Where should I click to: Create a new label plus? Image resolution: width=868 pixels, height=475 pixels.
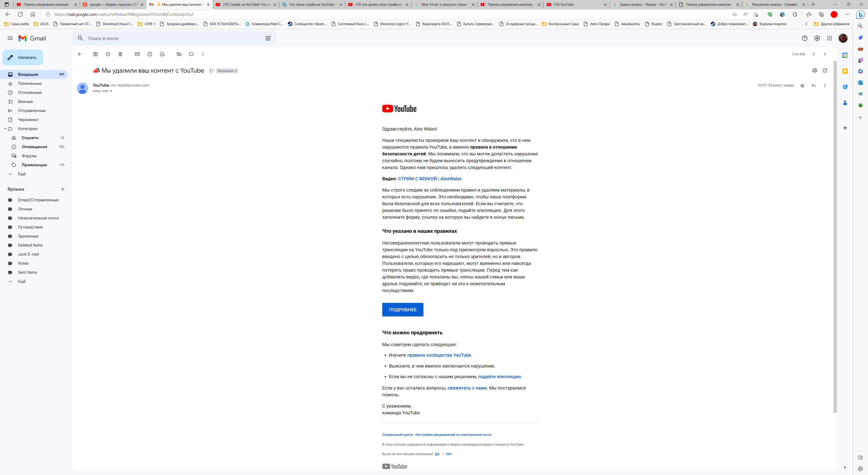point(63,189)
